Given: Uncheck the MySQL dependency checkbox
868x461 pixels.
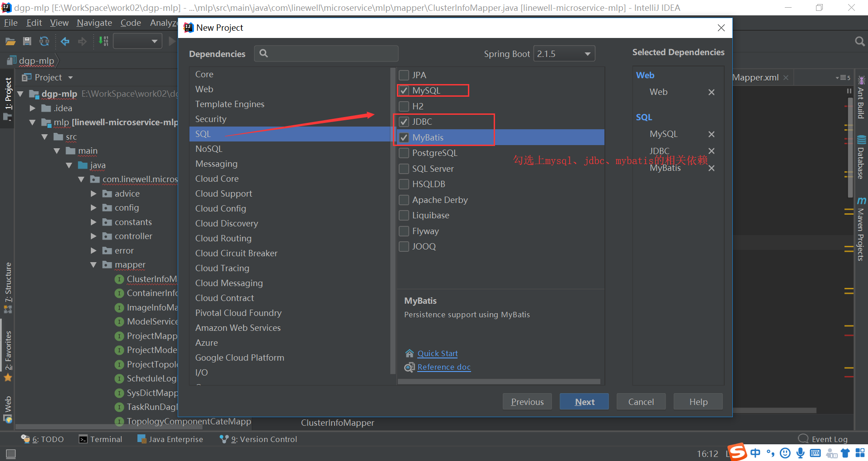Looking at the screenshot, I should [404, 90].
